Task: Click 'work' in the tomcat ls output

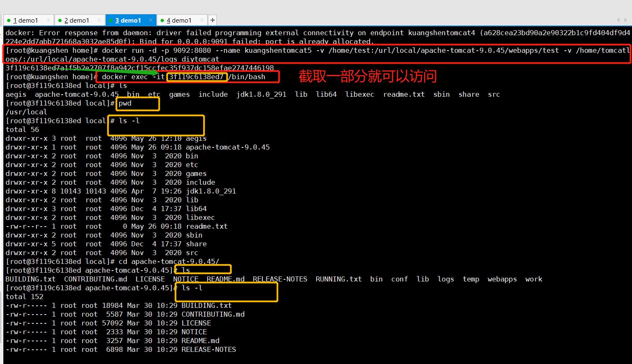Action: tap(534, 279)
